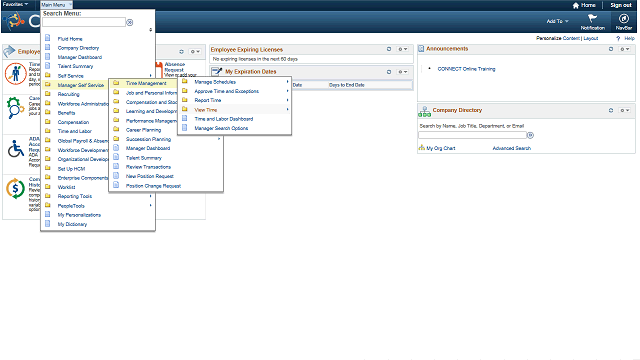Click the search menu go icon
Viewport: 640px width, 360px height.
coord(130,22)
